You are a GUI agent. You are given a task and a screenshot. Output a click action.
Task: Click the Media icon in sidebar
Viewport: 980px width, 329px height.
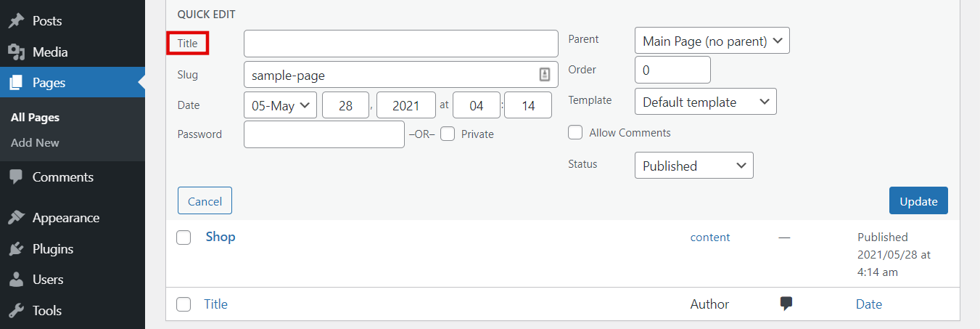16,52
